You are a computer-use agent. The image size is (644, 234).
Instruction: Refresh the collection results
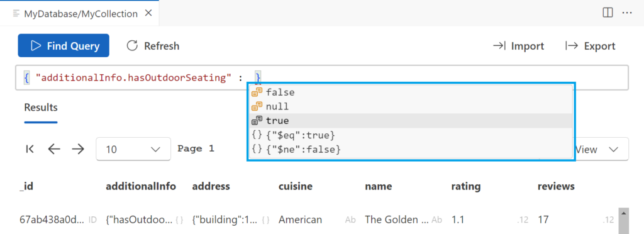point(153,45)
